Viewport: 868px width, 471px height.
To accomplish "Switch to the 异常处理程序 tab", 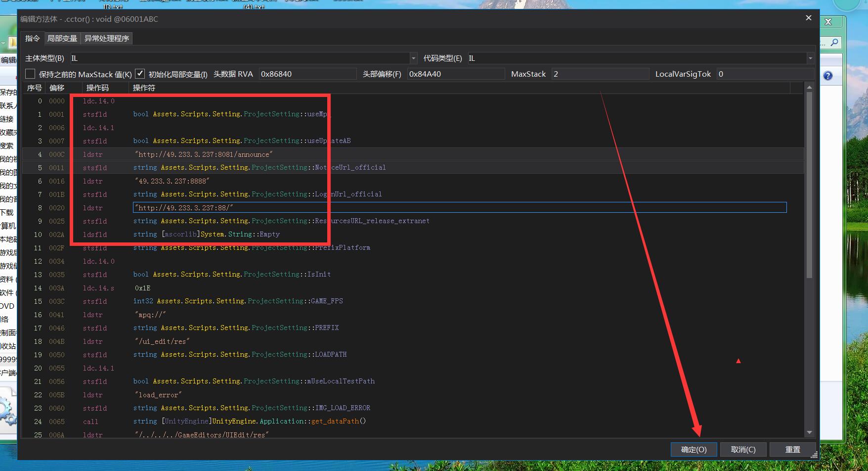I will tap(107, 39).
